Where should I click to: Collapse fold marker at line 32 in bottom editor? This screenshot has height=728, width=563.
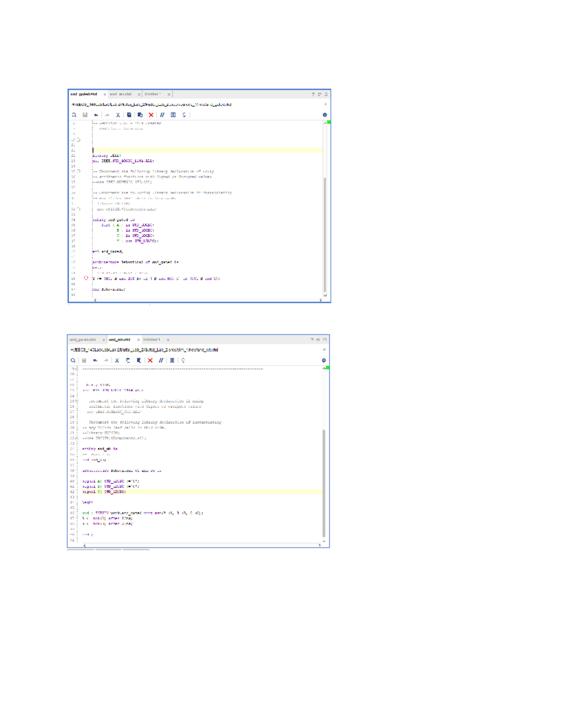(x=77, y=438)
